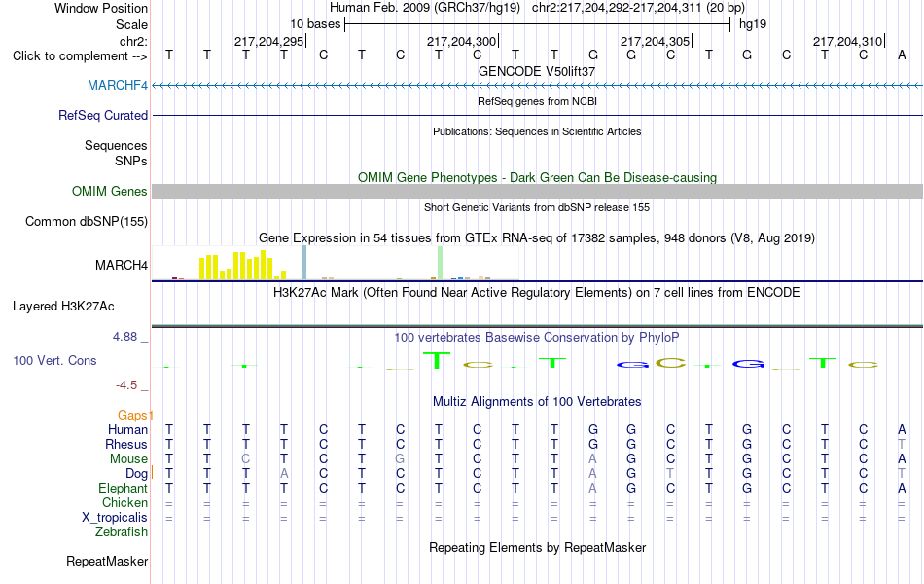Click the OMIM Genes track label

(x=109, y=191)
